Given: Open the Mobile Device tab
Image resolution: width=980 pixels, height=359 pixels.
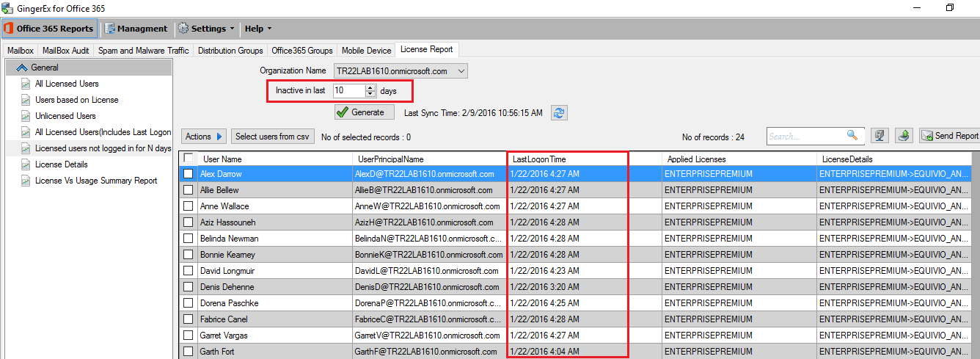Looking at the screenshot, I should pyautogui.click(x=366, y=51).
